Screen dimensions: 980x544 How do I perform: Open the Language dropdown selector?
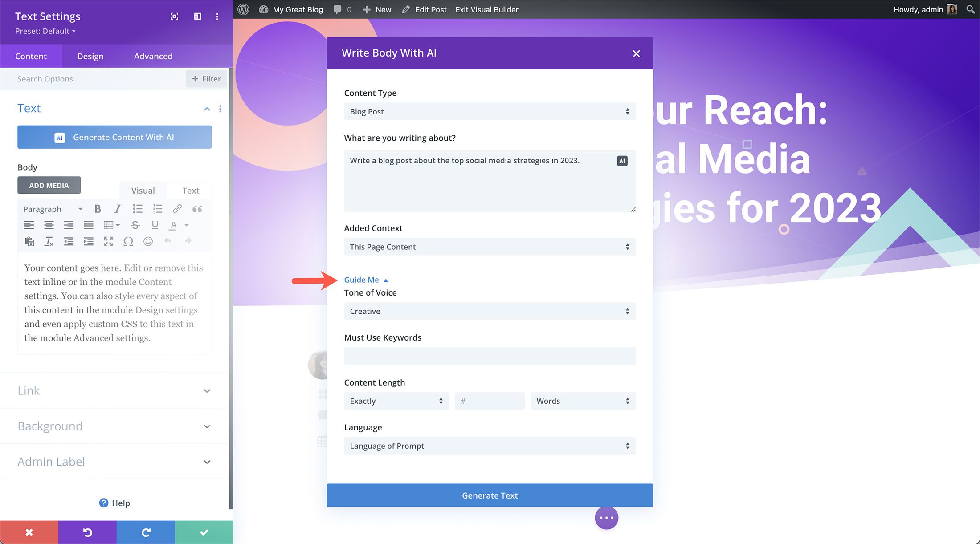tap(489, 446)
